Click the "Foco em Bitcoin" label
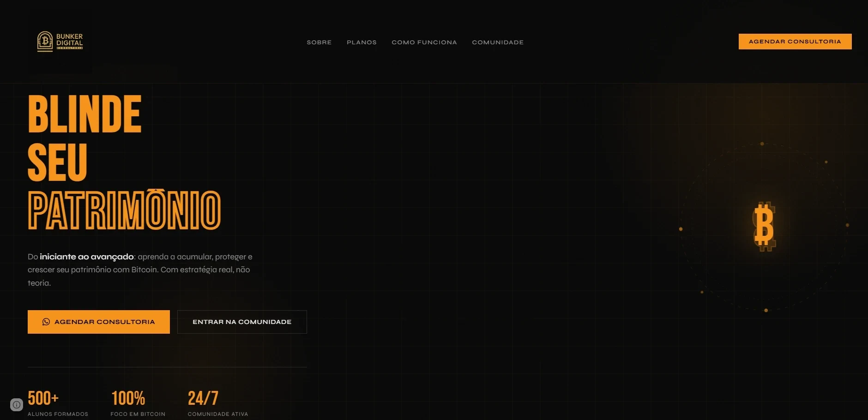 tap(138, 414)
